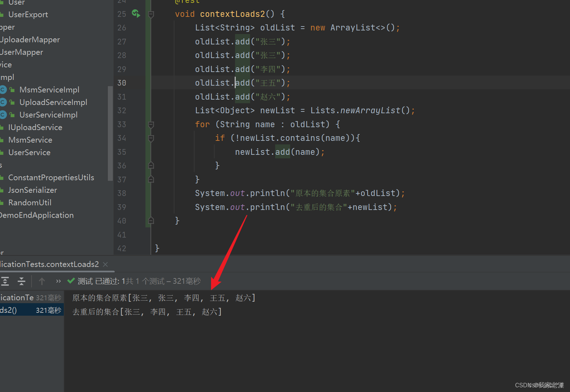Open RandomUtil in project tree
Image resolution: width=570 pixels, height=392 pixels.
(30, 202)
